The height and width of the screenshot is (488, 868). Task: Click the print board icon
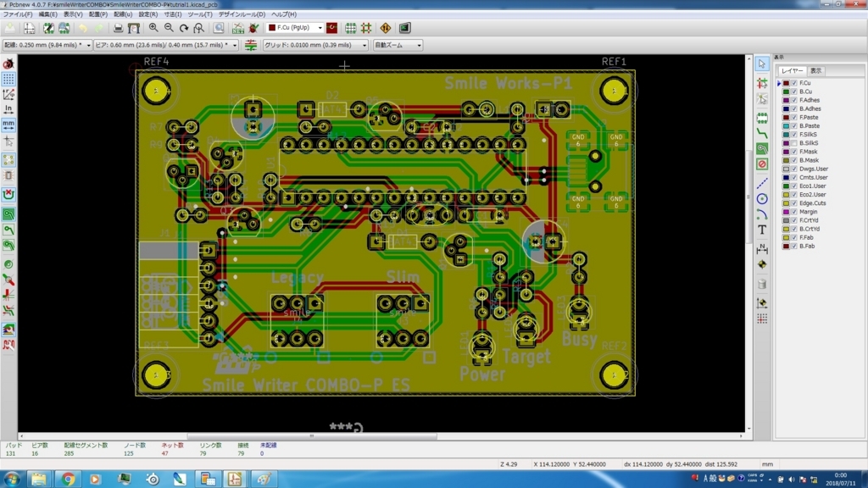[118, 28]
